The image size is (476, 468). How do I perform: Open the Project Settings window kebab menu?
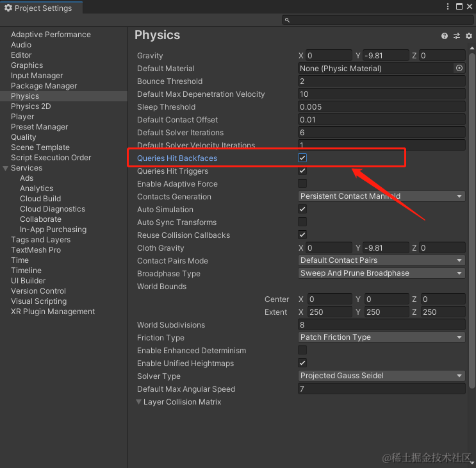click(x=448, y=6)
